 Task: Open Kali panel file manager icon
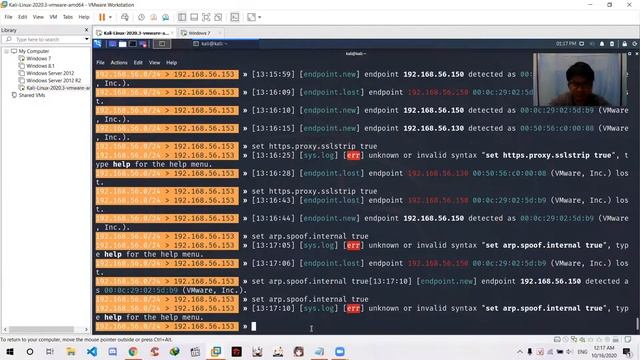point(122,44)
